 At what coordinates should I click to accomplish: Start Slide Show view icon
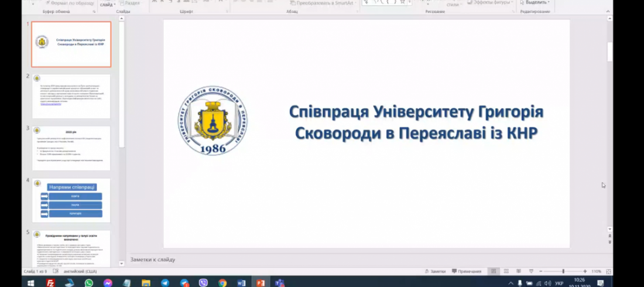coord(531,271)
